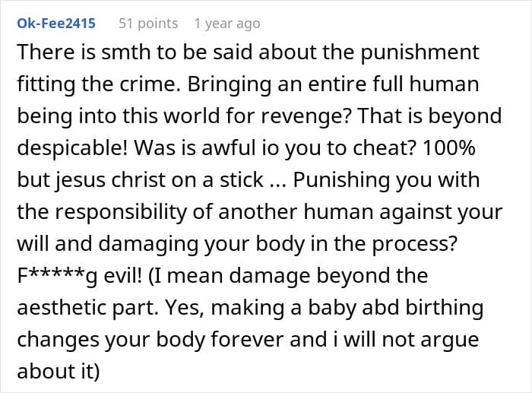Screen dimensions: 532x393
Task: Click the censored word "F*****g"
Action: (53, 276)
